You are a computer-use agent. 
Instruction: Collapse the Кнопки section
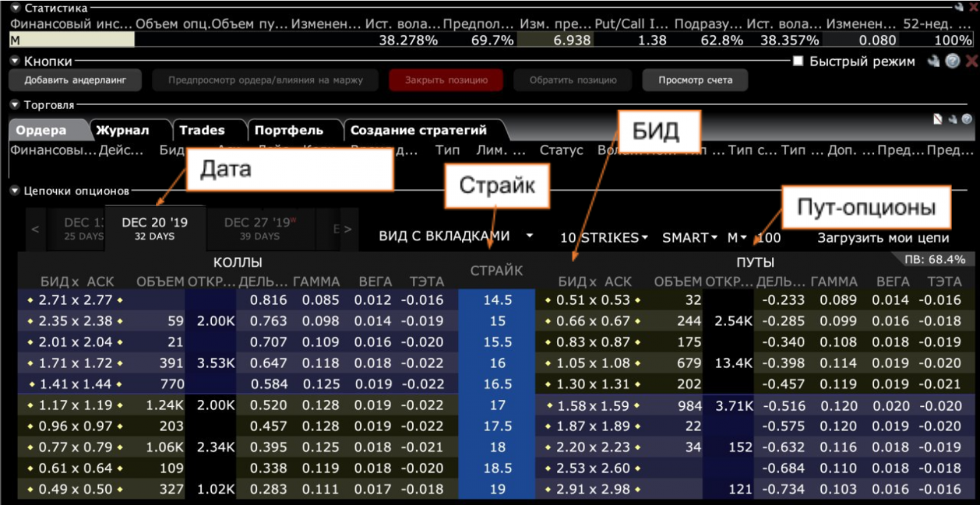coord(15,61)
